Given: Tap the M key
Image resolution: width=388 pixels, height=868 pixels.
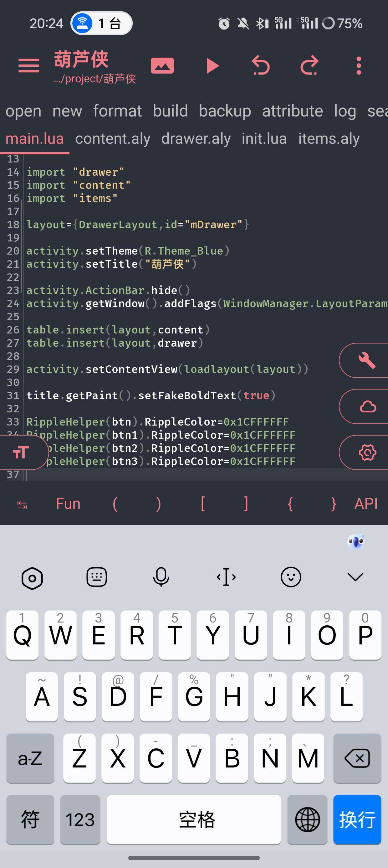Looking at the screenshot, I should [x=308, y=758].
